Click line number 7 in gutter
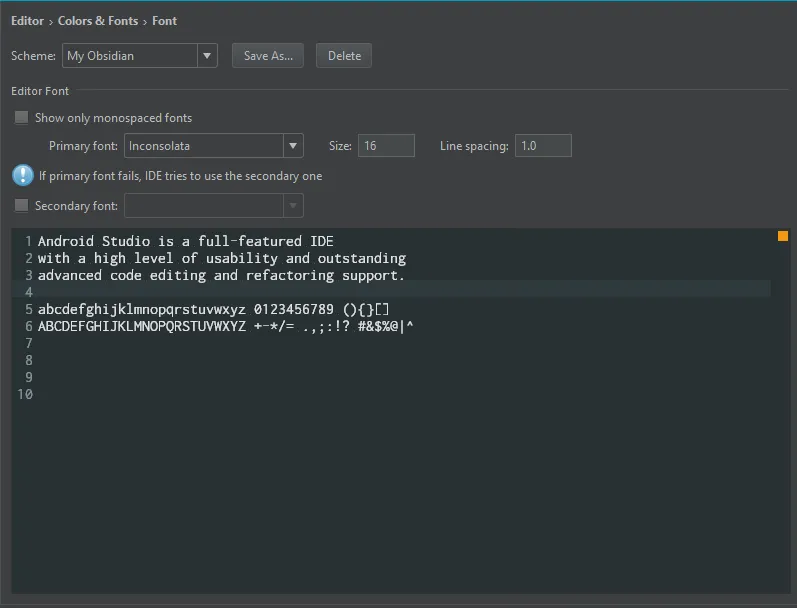This screenshot has height=608, width=797. (29, 343)
